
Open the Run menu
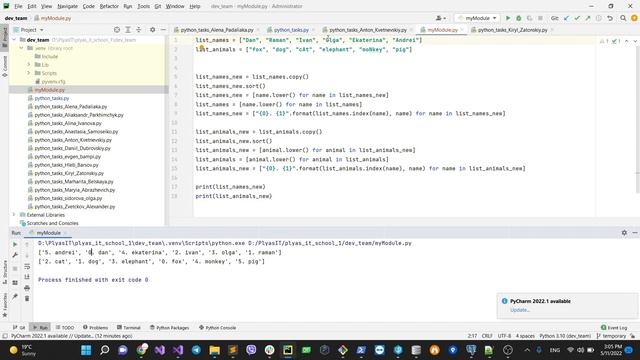[128, 6]
